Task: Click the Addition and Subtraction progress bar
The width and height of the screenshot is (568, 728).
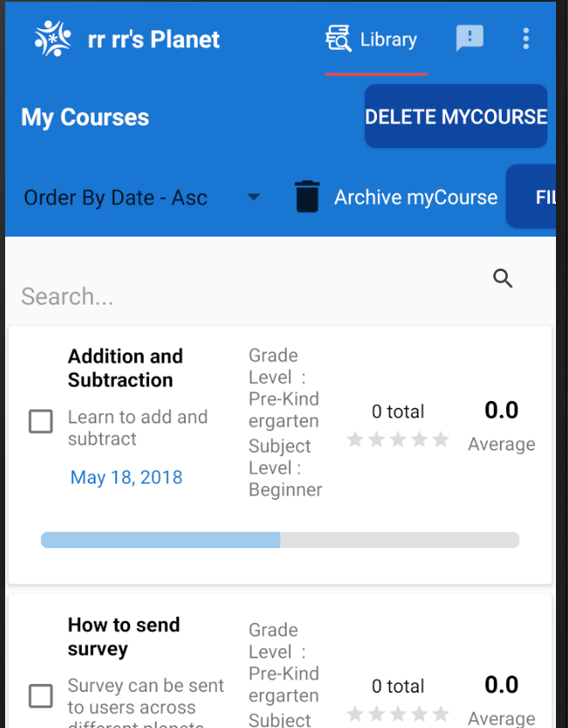Action: coord(280,540)
